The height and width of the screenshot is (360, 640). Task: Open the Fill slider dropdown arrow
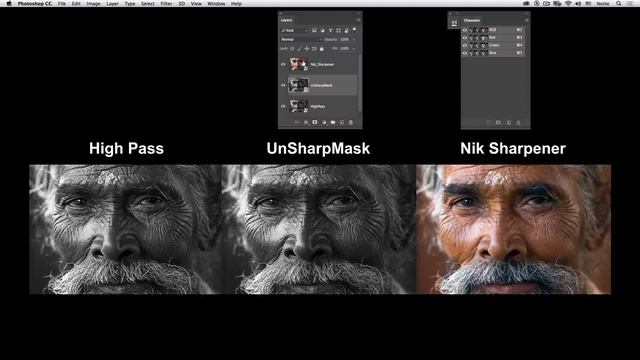[354, 49]
